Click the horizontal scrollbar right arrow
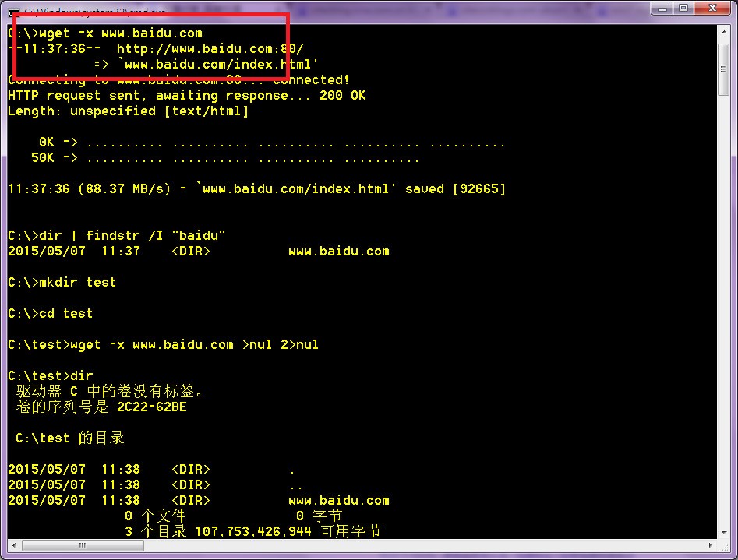 point(710,546)
